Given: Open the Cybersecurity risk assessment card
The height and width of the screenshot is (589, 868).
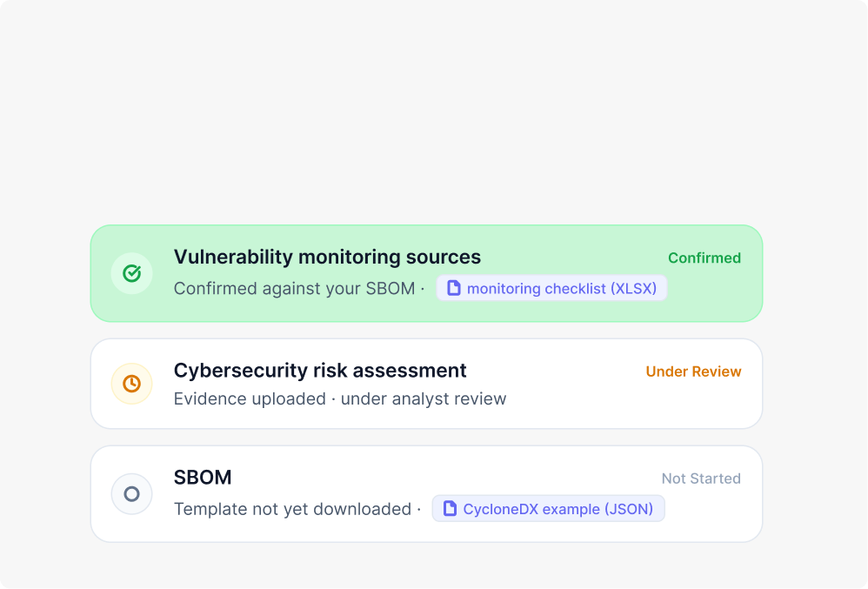Looking at the screenshot, I should click(x=426, y=384).
